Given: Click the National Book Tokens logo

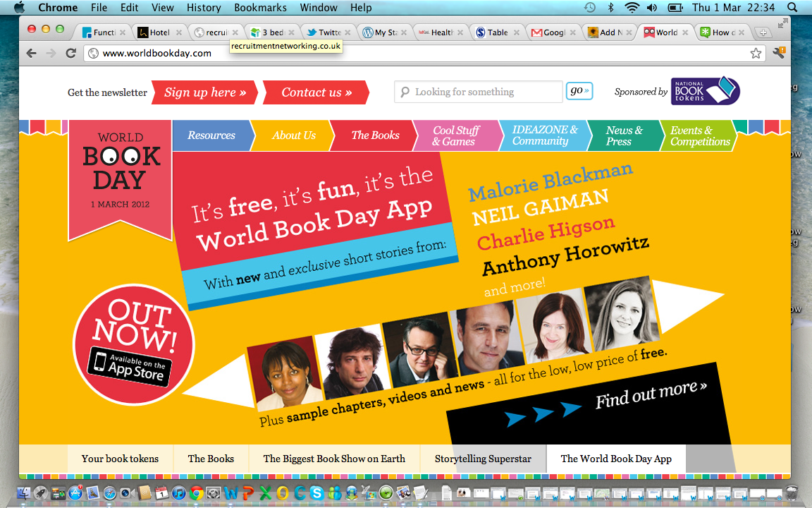Looking at the screenshot, I should [x=705, y=91].
